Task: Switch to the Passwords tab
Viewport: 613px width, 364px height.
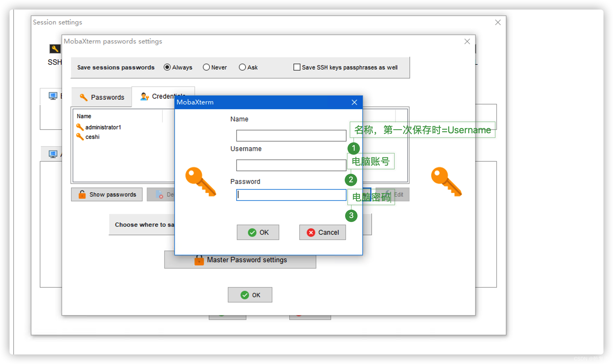Action: pyautogui.click(x=102, y=97)
